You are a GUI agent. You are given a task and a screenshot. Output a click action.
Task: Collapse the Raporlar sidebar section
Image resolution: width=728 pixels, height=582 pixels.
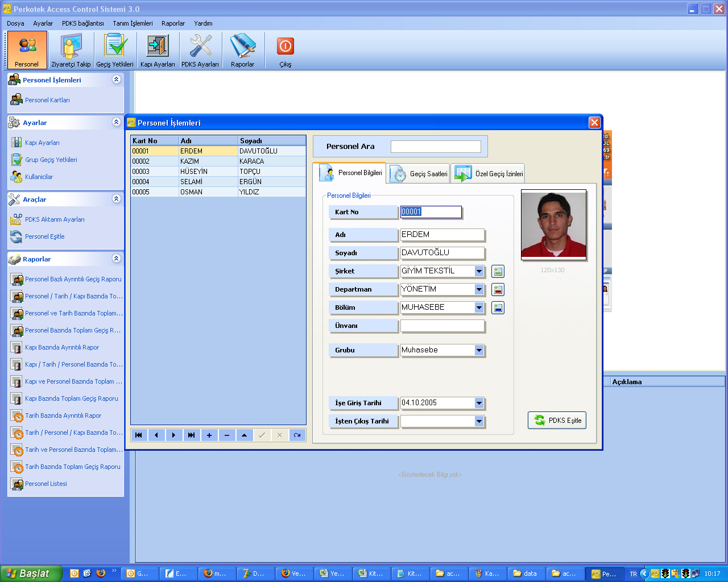pos(117,259)
